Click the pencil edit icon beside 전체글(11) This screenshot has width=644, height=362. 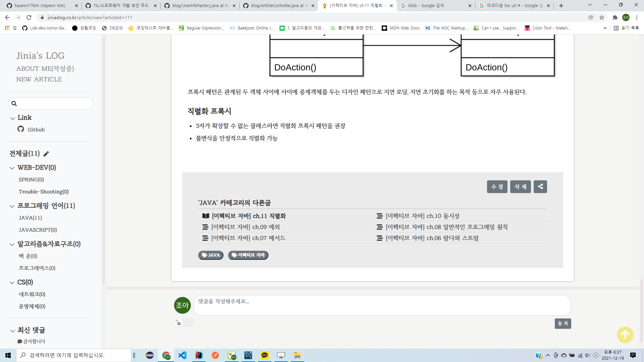[46, 154]
